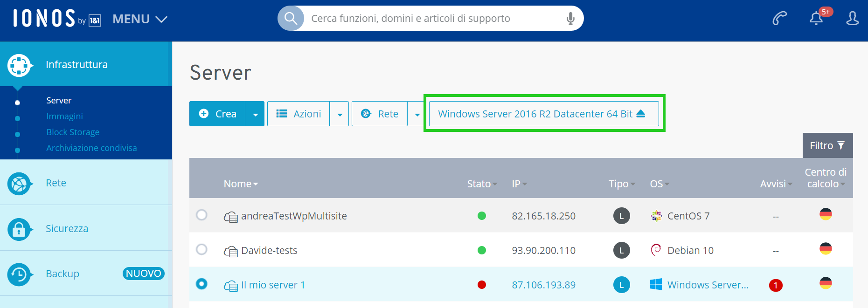
Task: Click the red alert badge showing 1
Action: 776,285
